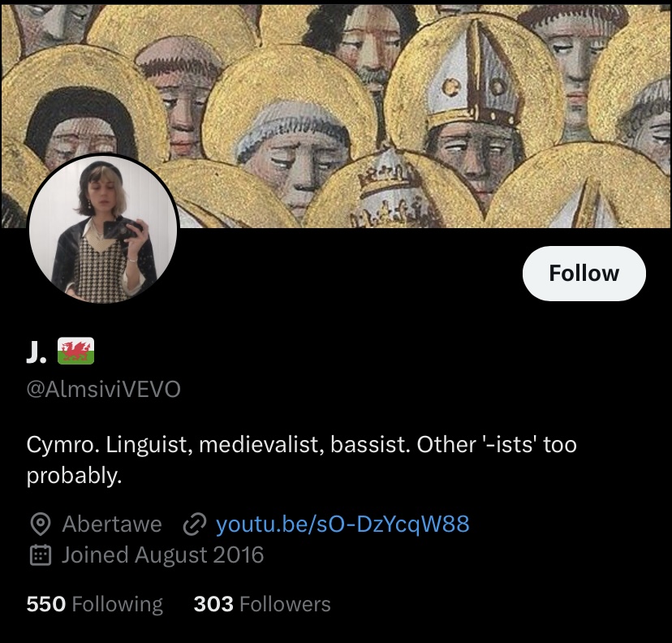Click the location pin icon
Image resolution: width=672 pixels, height=643 pixels.
[41, 524]
